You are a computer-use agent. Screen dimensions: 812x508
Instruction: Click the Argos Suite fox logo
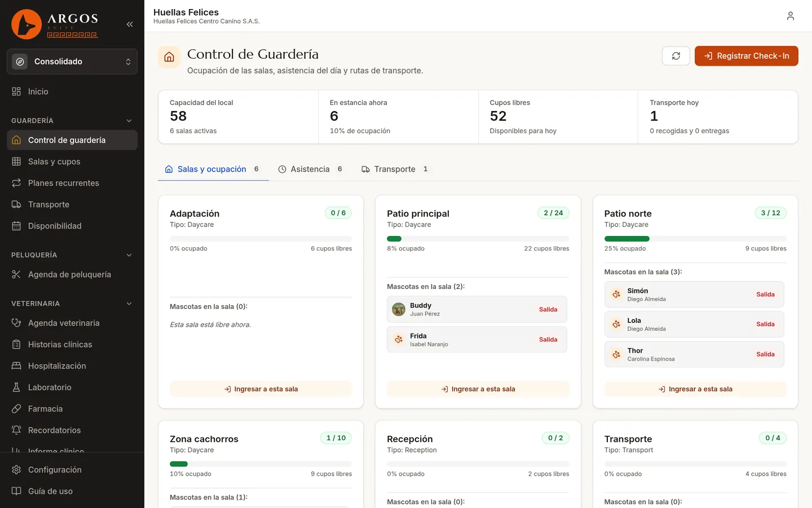click(27, 24)
